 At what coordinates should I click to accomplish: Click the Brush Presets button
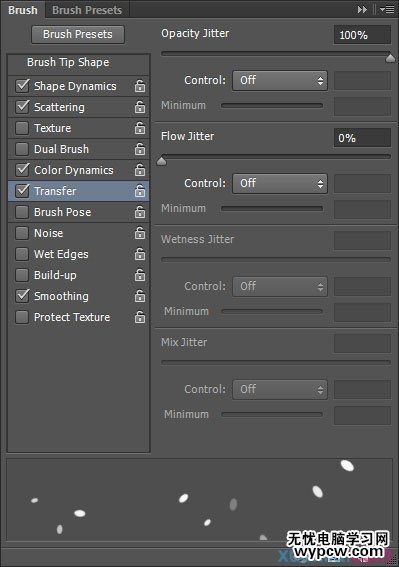(x=78, y=34)
